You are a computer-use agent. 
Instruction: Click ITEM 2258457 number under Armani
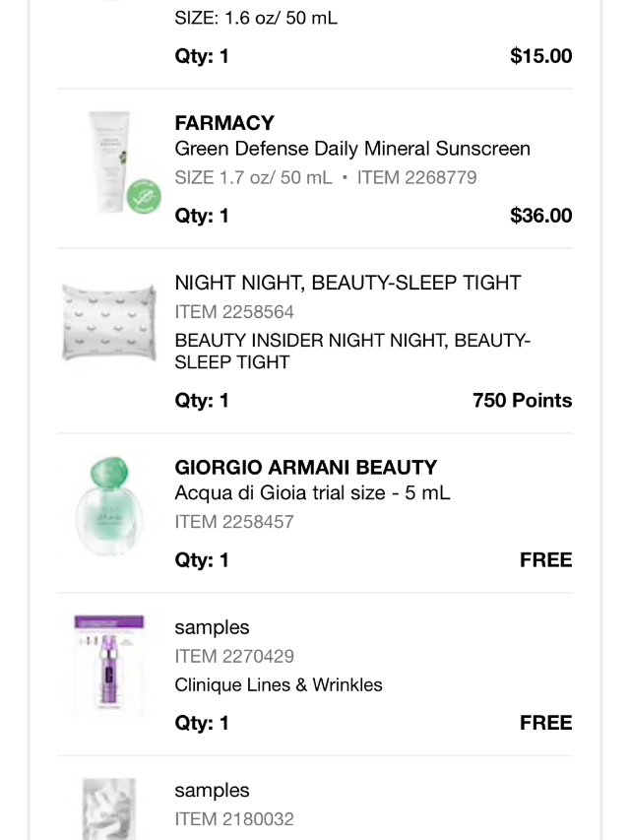pos(234,522)
